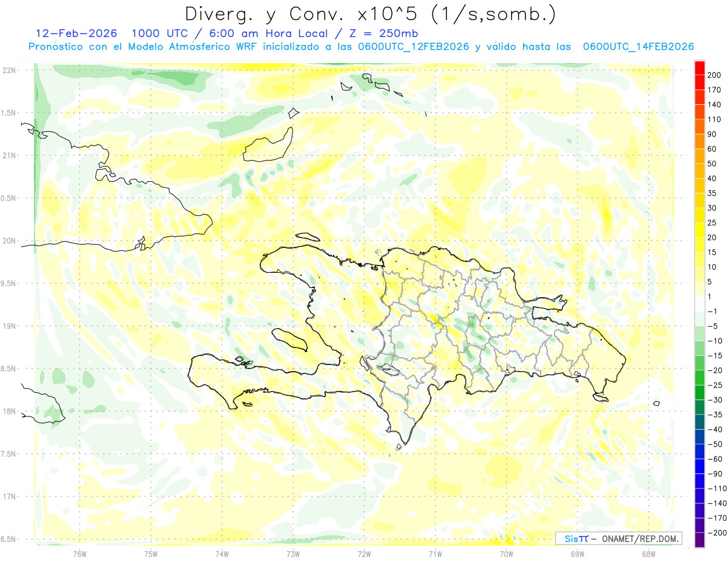This screenshot has width=728, height=562.
Task: Click the color bar label '-30'
Action: [715, 400]
